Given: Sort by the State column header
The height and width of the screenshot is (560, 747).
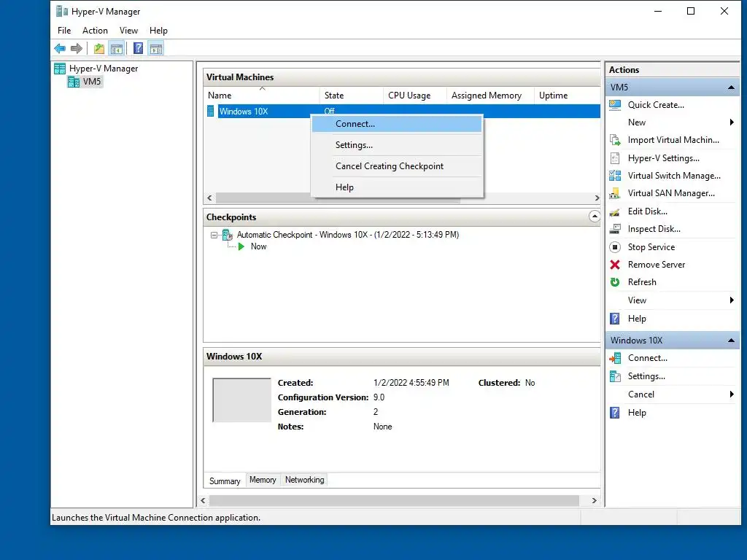Looking at the screenshot, I should tap(352, 96).
